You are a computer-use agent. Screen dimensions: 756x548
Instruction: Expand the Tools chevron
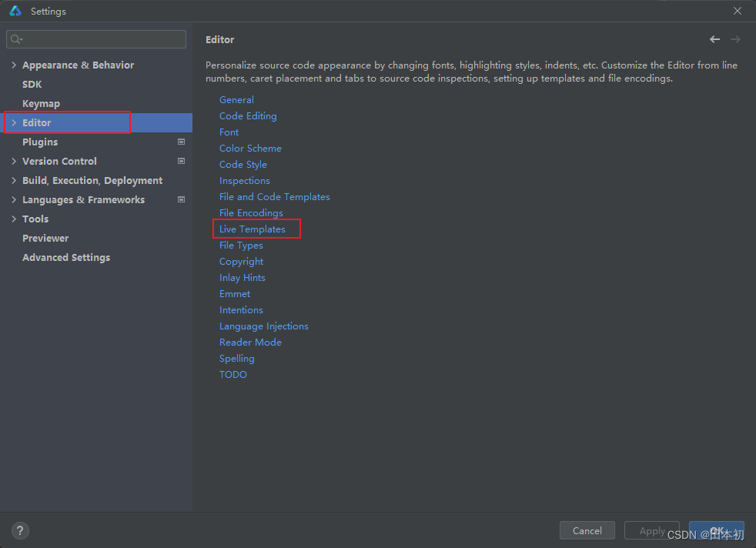pos(14,219)
